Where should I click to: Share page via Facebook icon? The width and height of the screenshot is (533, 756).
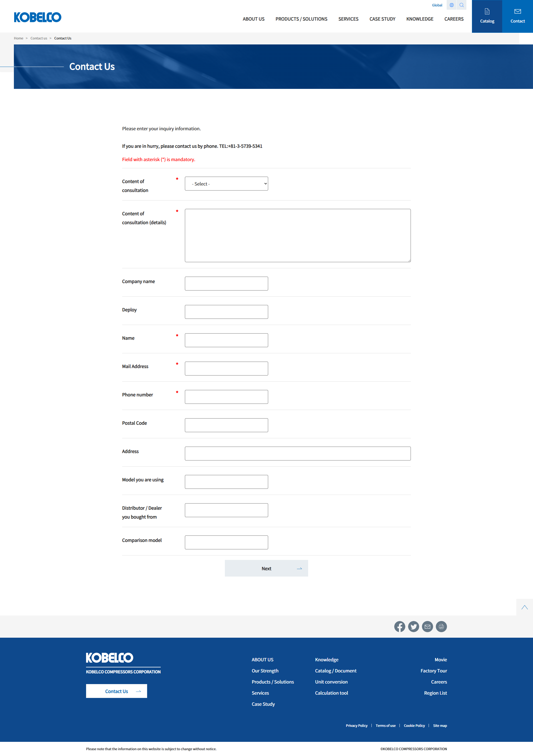pos(399,627)
